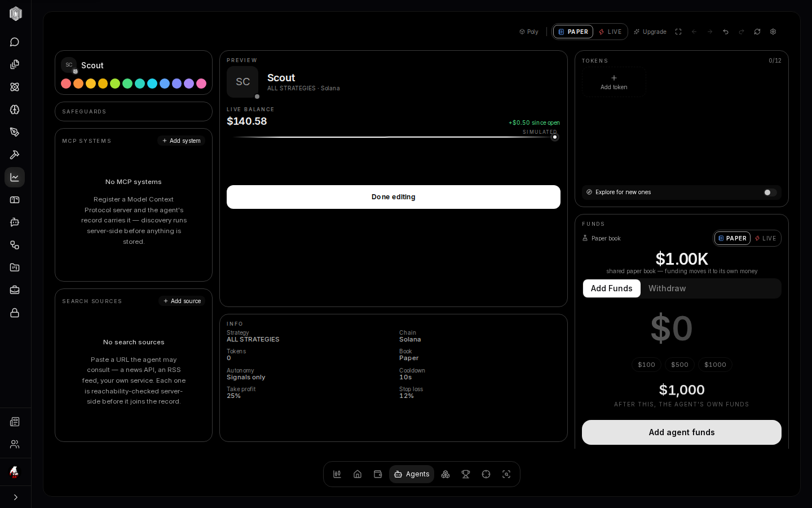
Task: Toggle the Explore for new ones switch
Action: point(770,192)
